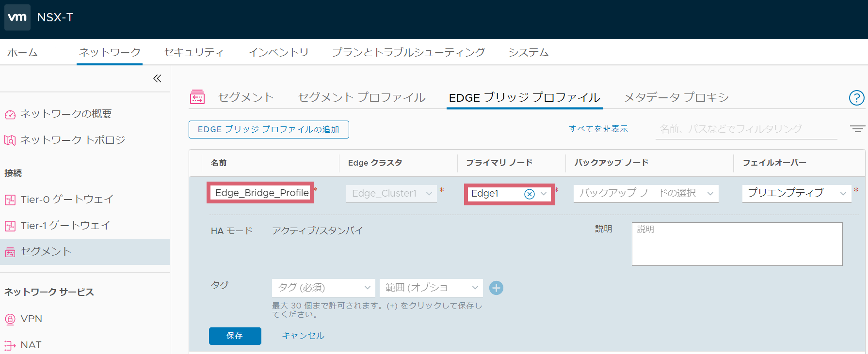This screenshot has height=354, width=868.
Task: Click into the 説明 description text area
Action: 737,244
